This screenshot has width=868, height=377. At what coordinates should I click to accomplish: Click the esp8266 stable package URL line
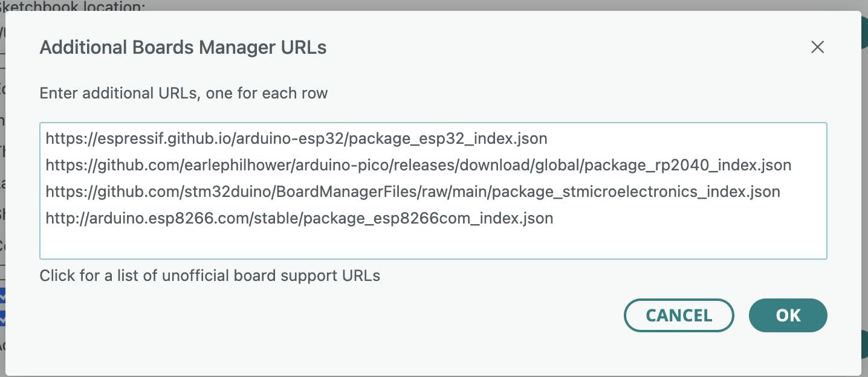tap(299, 218)
